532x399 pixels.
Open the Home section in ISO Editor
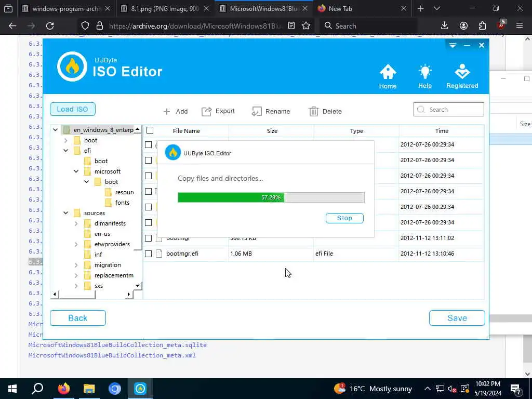388,76
